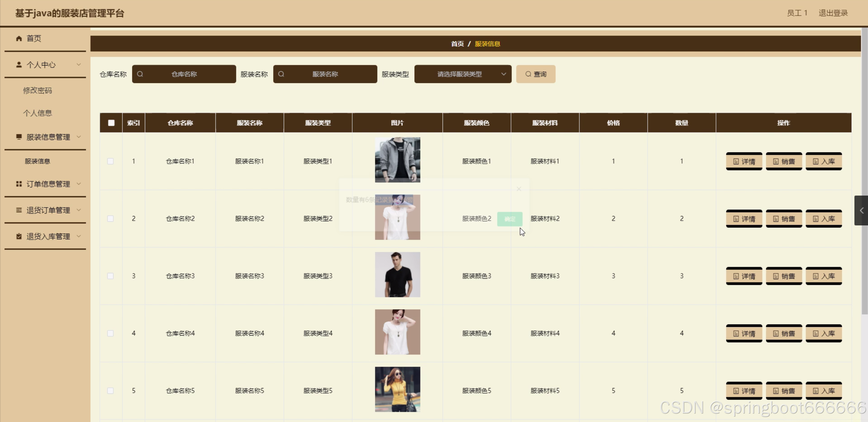Collapse the 个人中心 menu chevron
Image resolution: width=868 pixels, height=422 pixels.
click(x=79, y=64)
